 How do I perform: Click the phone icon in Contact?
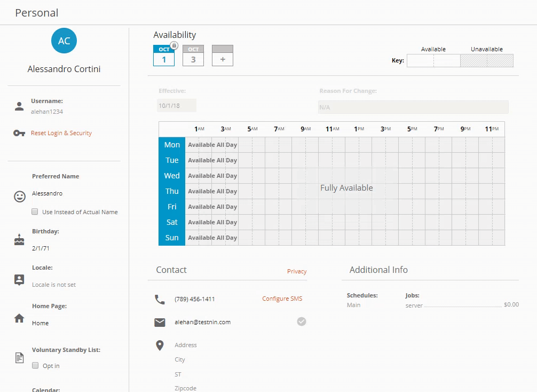tap(160, 299)
